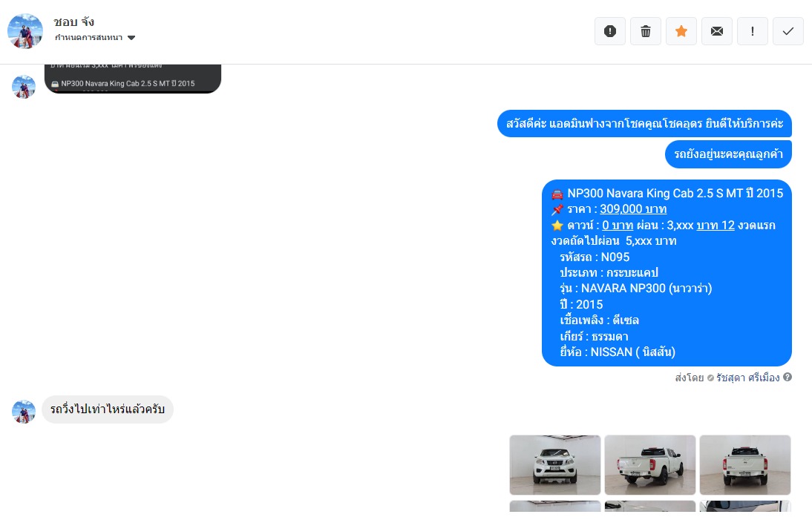Click the 0 บาท down payment link
The width and height of the screenshot is (812, 520).
618,225
